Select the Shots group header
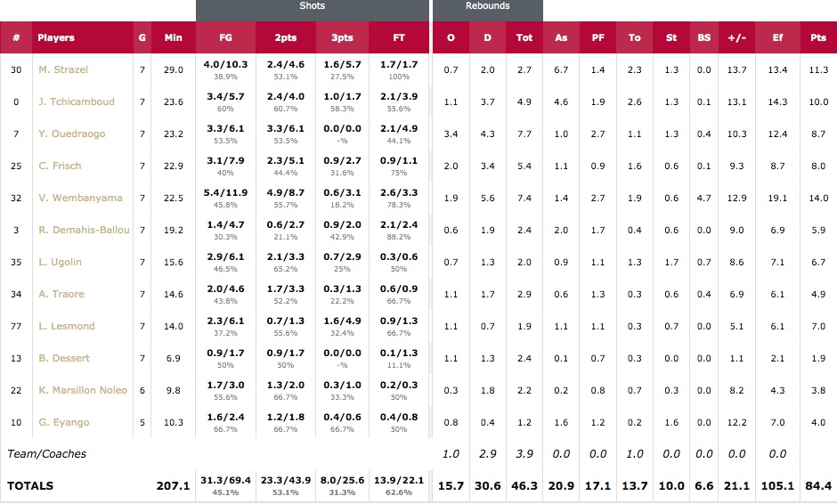The height and width of the screenshot is (504, 837). tap(312, 7)
